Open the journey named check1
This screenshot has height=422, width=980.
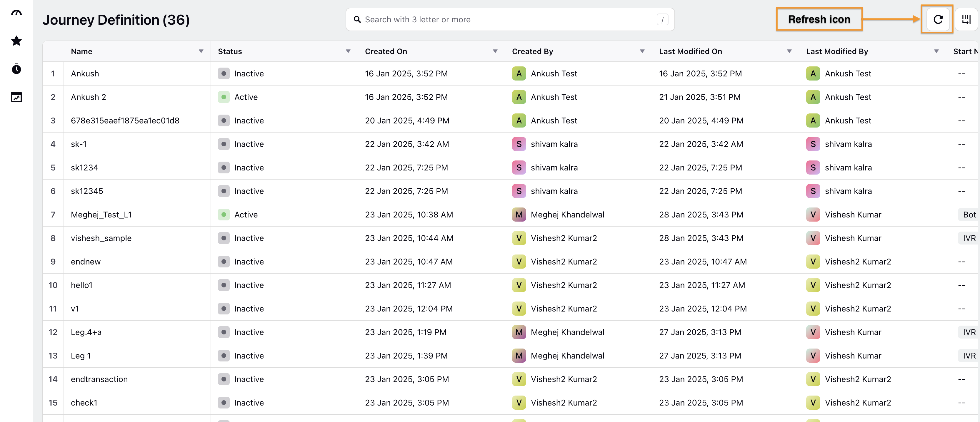84,403
